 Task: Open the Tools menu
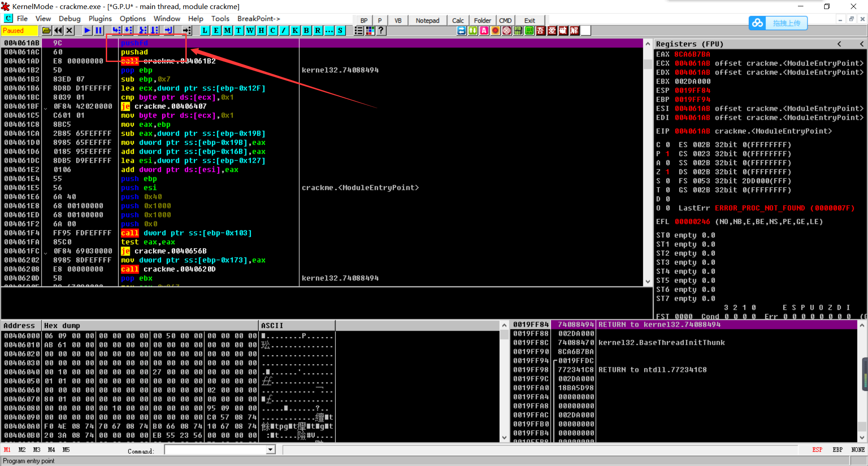[x=220, y=19]
